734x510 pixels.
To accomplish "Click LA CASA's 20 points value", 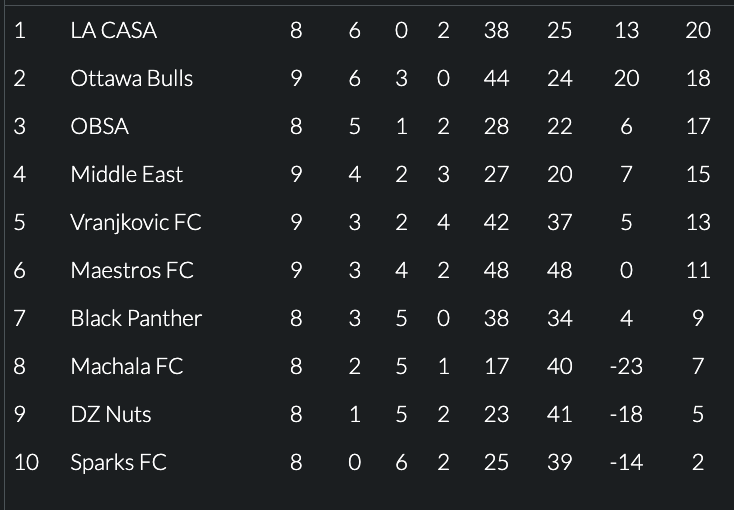I will [698, 30].
